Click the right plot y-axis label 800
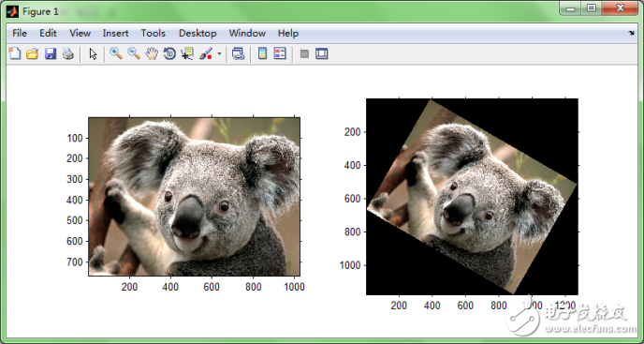This screenshot has width=644, height=344. pyautogui.click(x=353, y=232)
